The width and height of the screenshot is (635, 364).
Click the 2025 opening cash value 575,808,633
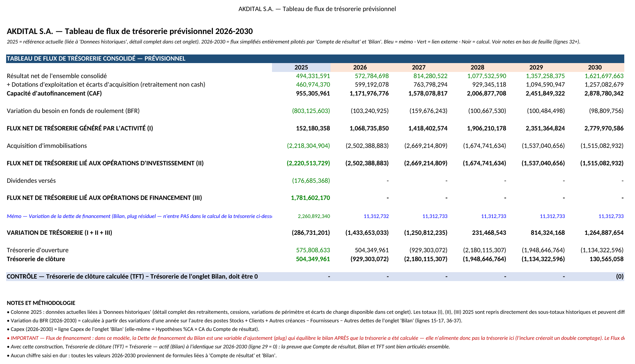click(x=313, y=250)
